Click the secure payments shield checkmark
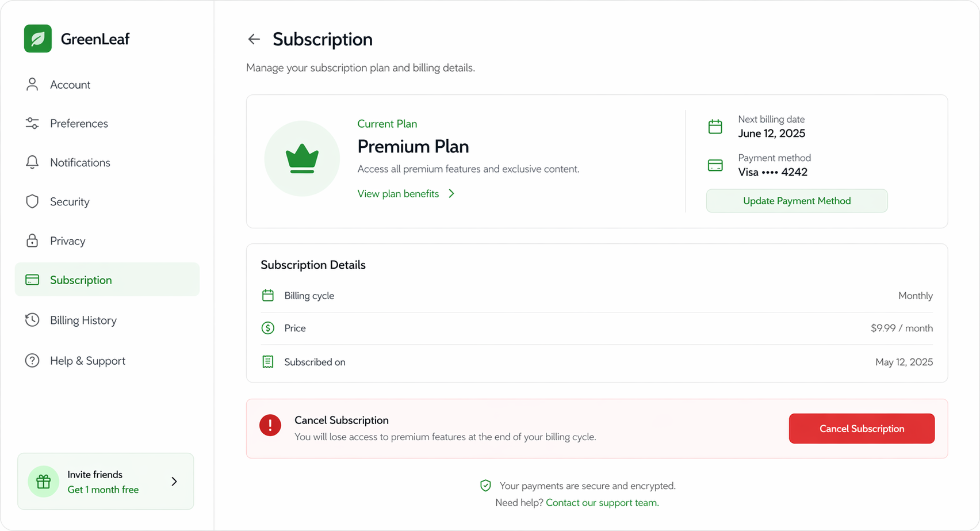This screenshot has height=531, width=980. tap(486, 485)
